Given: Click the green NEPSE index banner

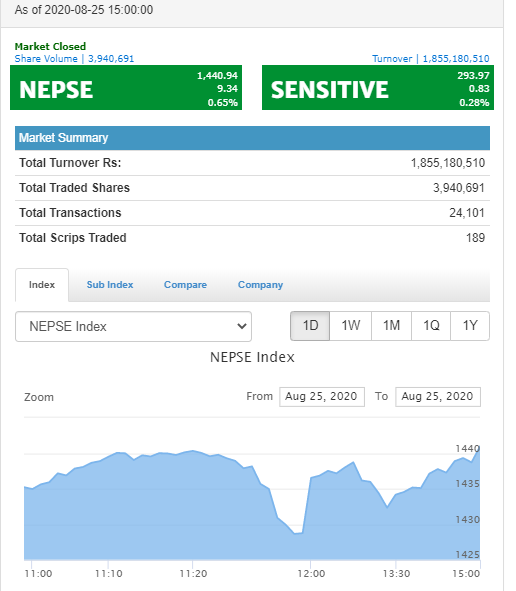Looking at the screenshot, I should pyautogui.click(x=126, y=88).
